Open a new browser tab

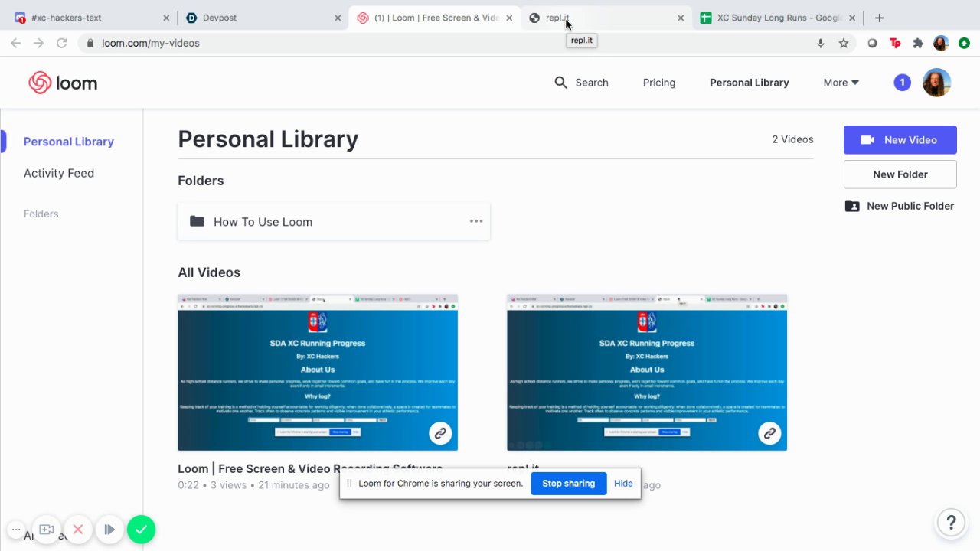[x=879, y=18]
